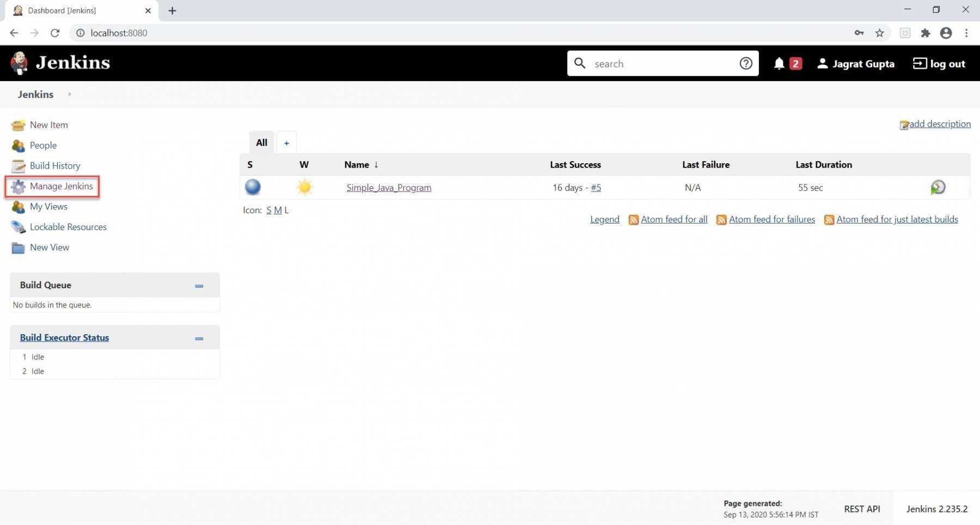The image size is (980, 525).
Task: Open the Build History notepad icon
Action: tap(18, 166)
